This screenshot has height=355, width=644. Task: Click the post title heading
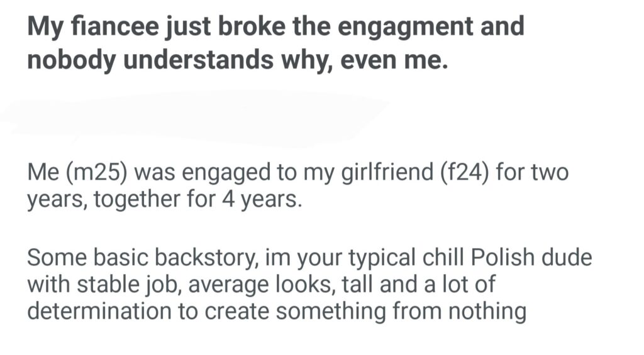click(x=275, y=45)
